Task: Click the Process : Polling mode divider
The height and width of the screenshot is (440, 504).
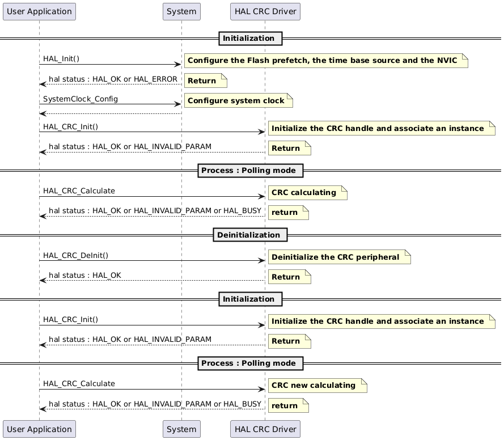Action: tap(250, 170)
